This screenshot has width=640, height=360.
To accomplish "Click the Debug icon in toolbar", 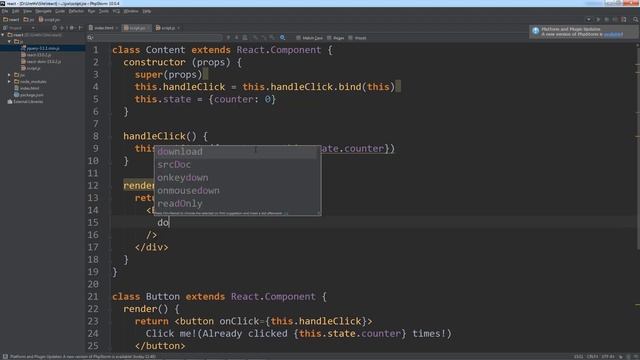I will point(607,19).
